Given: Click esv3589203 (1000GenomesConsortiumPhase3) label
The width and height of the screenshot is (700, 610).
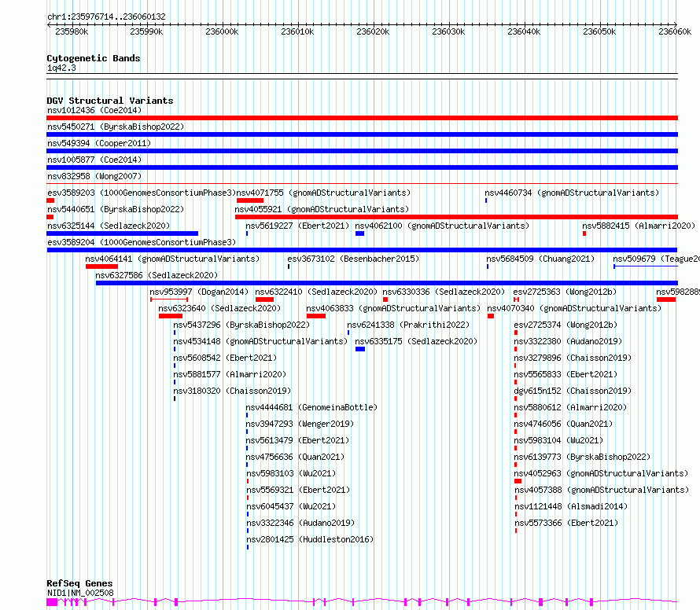Looking at the screenshot, I should (142, 193).
